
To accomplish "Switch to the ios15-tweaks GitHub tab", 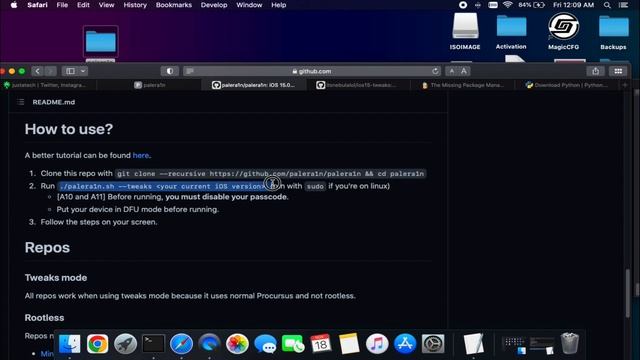I will (357, 85).
